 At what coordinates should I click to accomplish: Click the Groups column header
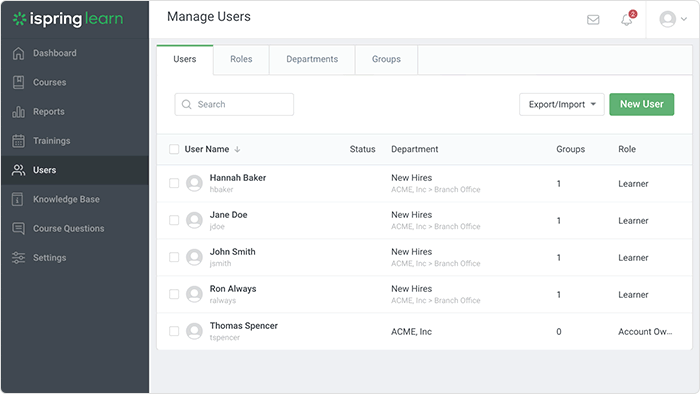click(x=571, y=149)
